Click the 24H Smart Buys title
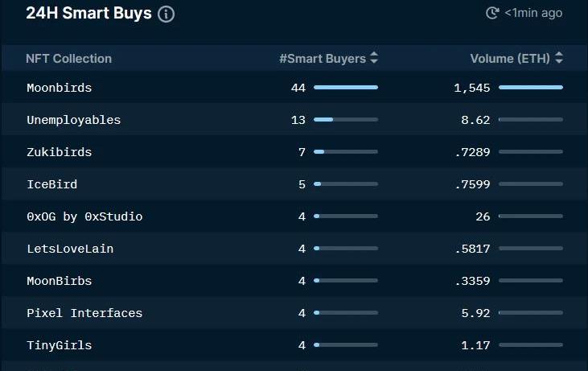The width and height of the screenshot is (588, 371). [x=88, y=13]
